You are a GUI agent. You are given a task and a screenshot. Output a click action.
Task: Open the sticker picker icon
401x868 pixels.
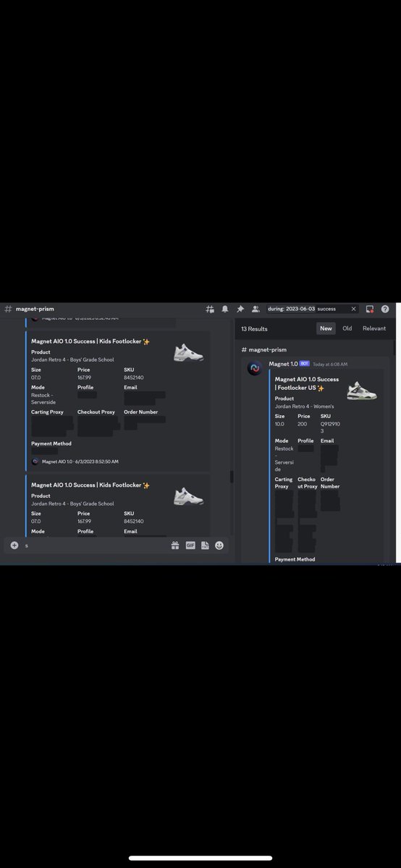[205, 545]
